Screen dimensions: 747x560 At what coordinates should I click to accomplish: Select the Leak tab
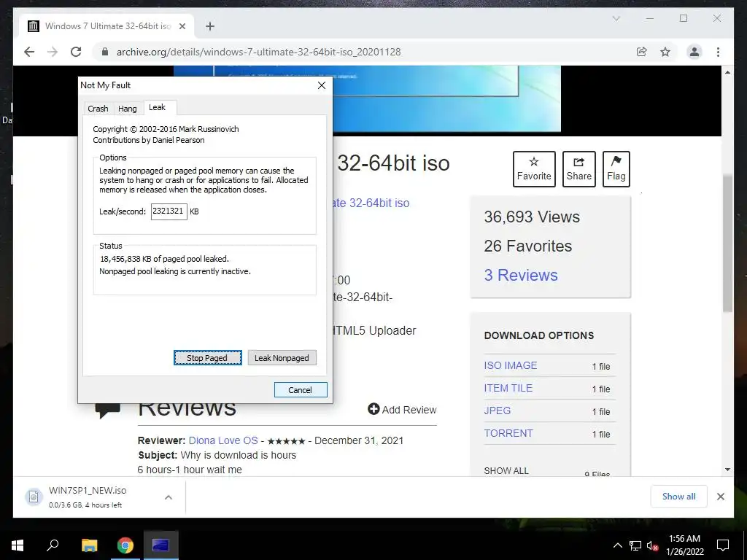(x=157, y=108)
